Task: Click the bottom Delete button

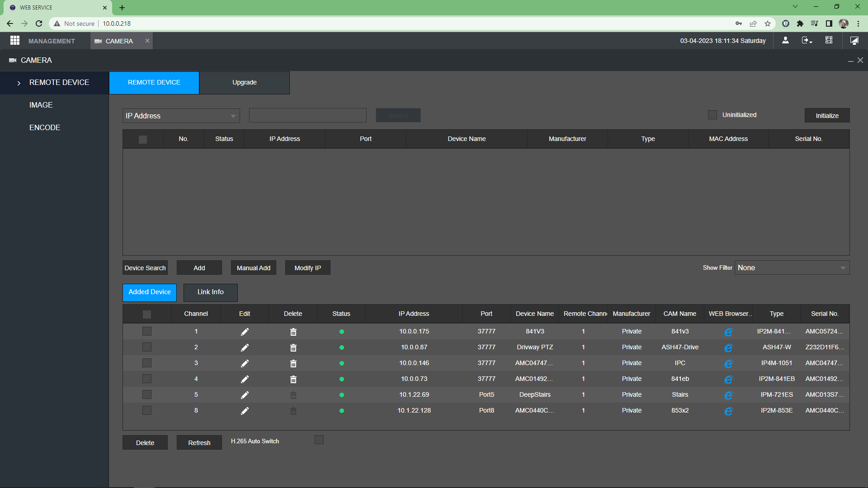Action: pyautogui.click(x=145, y=442)
